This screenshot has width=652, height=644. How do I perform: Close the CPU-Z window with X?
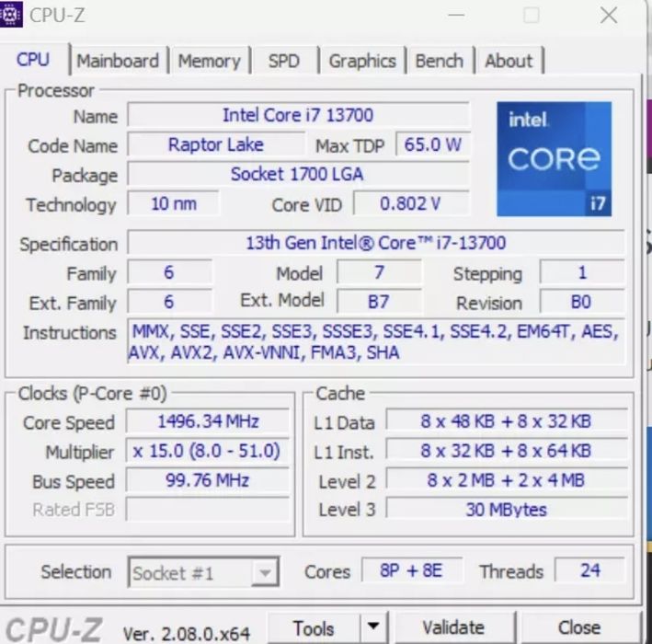coord(609,16)
